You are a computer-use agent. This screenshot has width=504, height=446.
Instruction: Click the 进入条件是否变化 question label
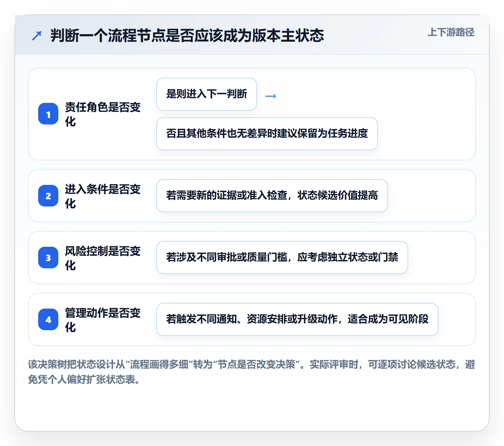coord(103,196)
